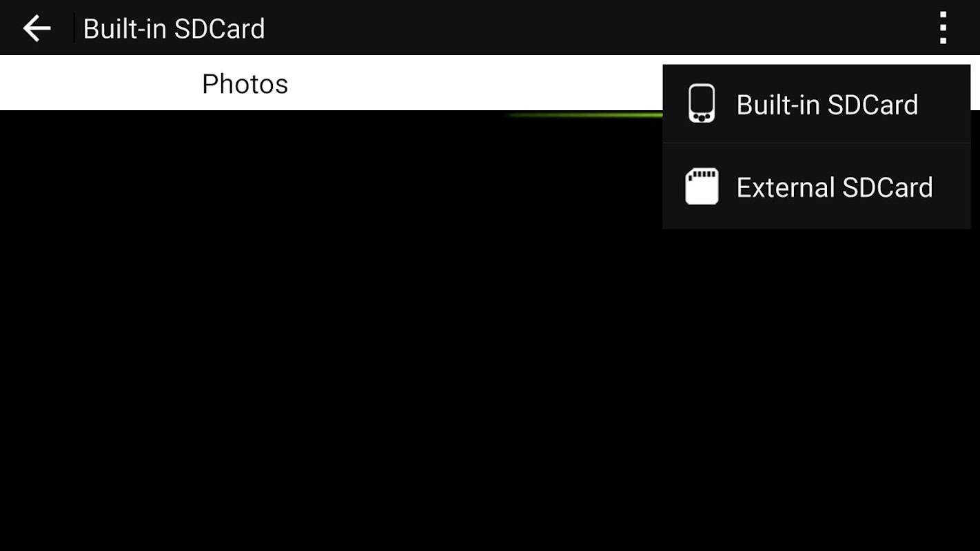Click the memory card icon beside External SDCard

click(702, 187)
